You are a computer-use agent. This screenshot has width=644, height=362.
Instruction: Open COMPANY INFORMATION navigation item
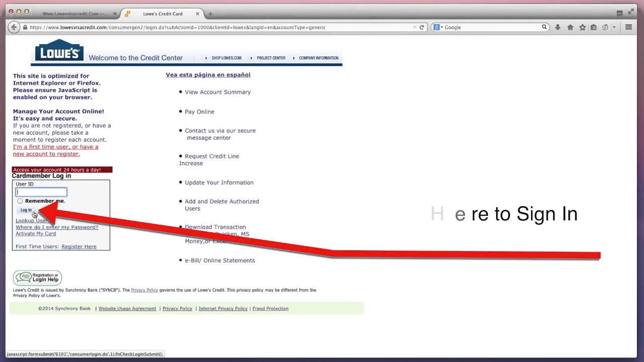(x=318, y=58)
